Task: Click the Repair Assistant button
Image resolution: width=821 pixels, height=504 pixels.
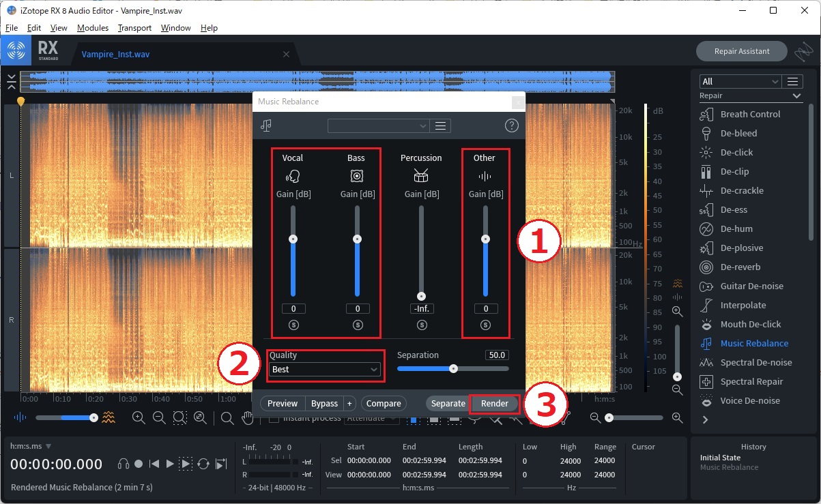Action: coord(741,51)
